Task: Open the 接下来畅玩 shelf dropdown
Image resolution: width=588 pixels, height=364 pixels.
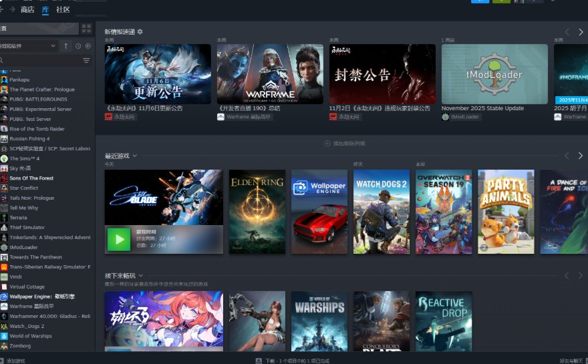Action: pos(140,275)
